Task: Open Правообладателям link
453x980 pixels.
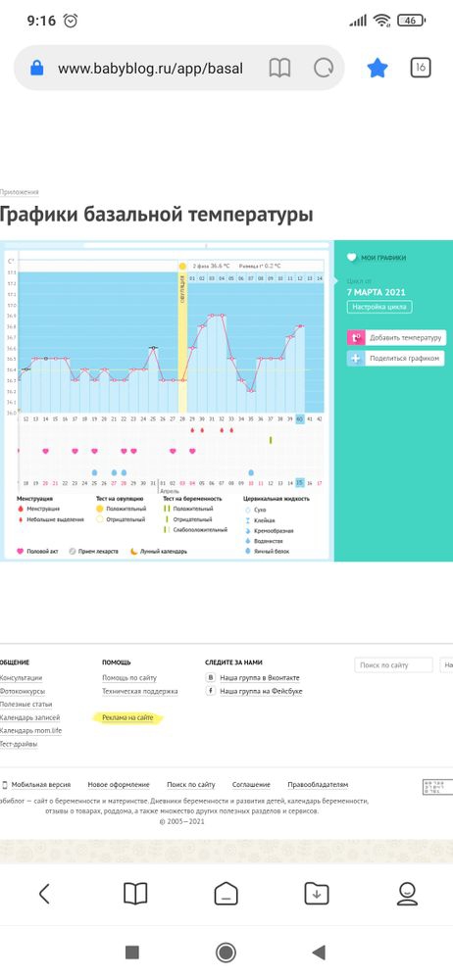Action: [x=318, y=784]
